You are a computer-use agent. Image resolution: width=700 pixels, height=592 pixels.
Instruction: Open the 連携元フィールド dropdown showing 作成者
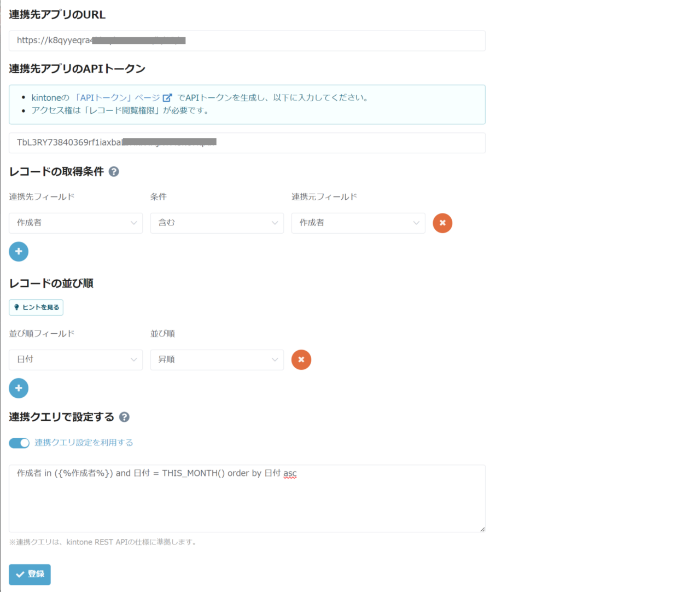[x=358, y=223]
